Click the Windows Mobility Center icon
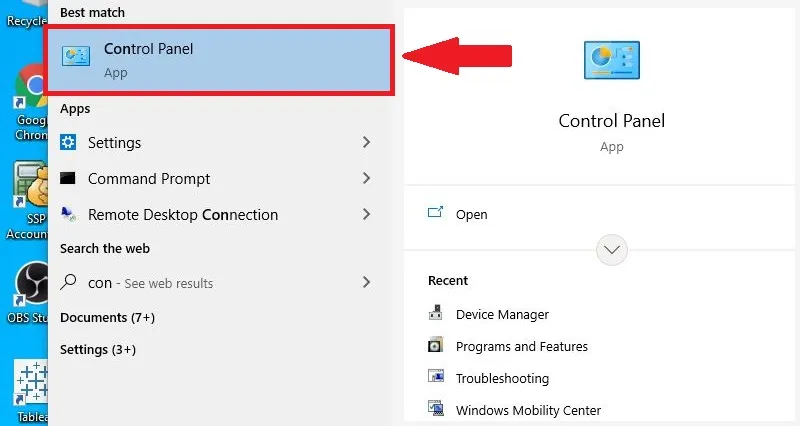Screen dimensions: 800x426 [x=436, y=408]
